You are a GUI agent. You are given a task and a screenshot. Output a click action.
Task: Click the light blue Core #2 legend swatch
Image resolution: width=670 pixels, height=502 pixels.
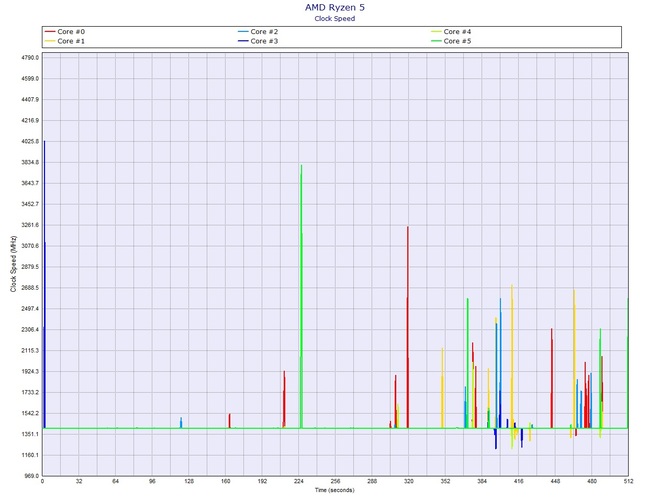click(x=243, y=32)
